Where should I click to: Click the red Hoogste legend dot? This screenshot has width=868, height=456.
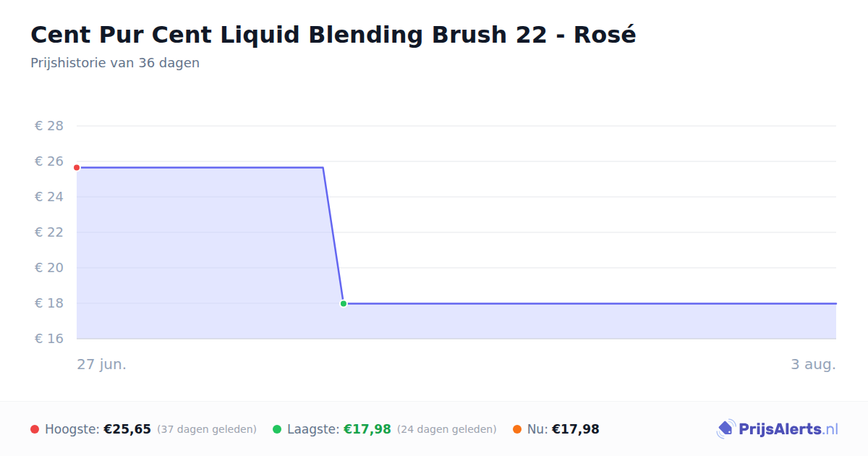[35, 429]
